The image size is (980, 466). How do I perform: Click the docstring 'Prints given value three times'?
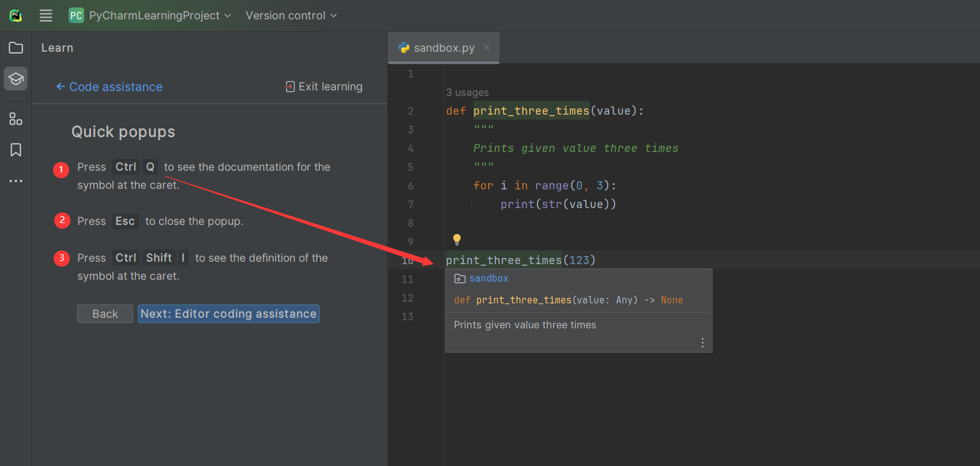(x=575, y=148)
